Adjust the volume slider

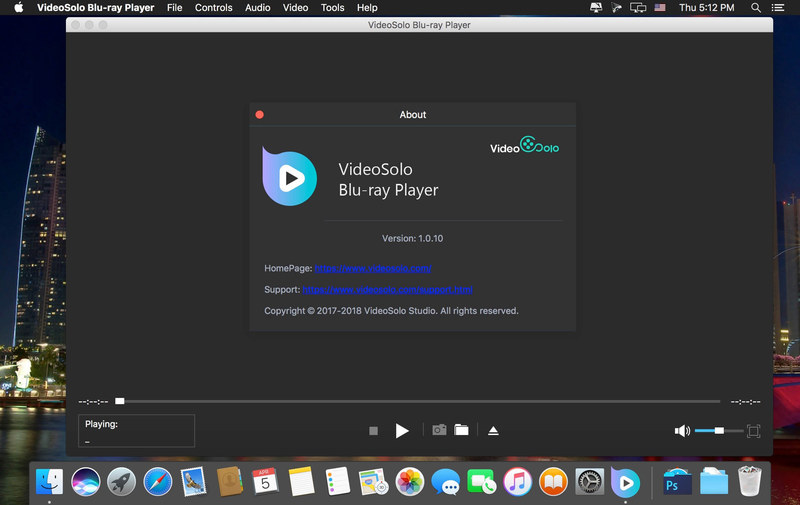(x=719, y=431)
